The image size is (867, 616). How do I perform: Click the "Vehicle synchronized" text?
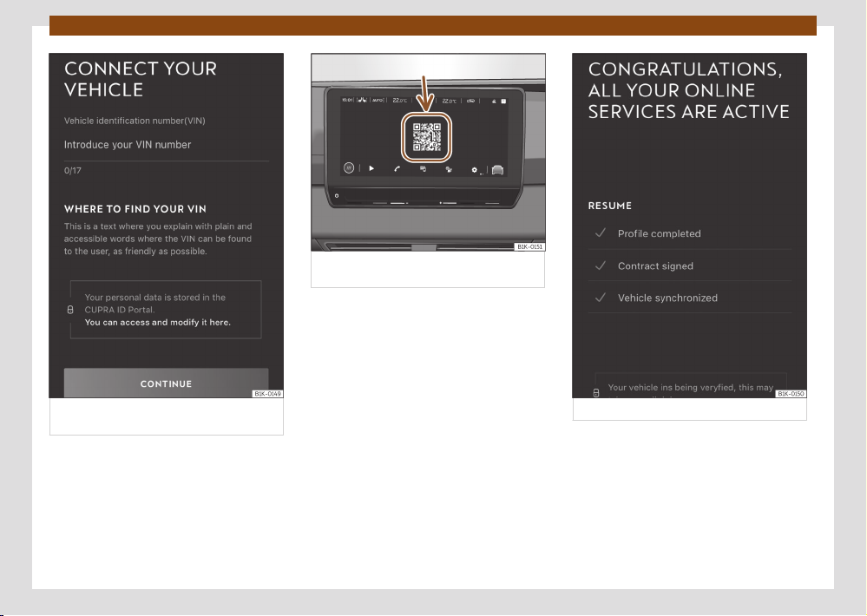(667, 298)
